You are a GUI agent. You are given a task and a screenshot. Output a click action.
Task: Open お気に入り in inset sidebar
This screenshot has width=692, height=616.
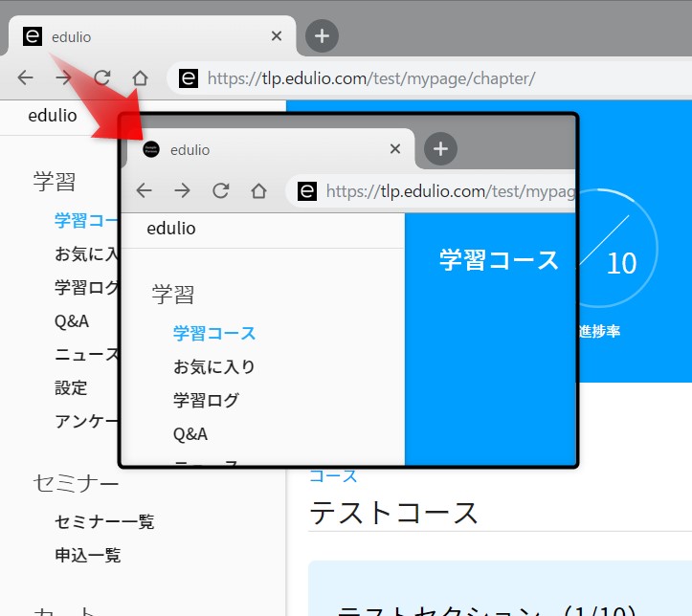pos(214,366)
